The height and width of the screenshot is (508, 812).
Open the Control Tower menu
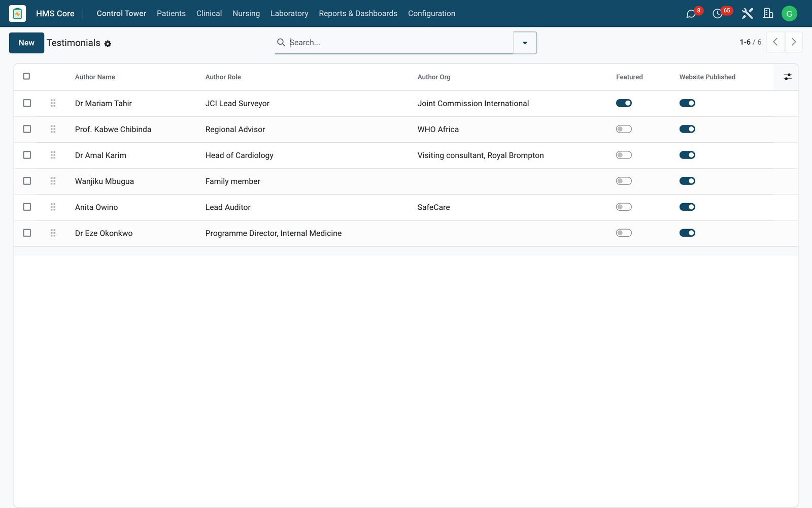[x=121, y=14]
